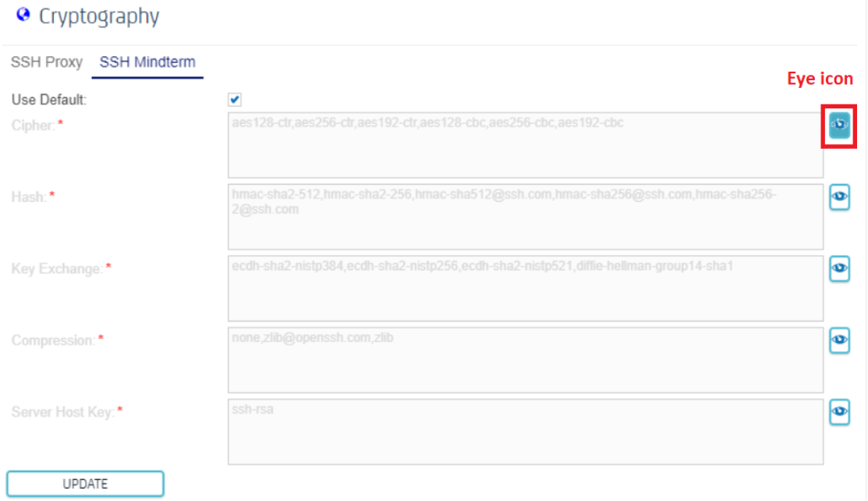Click the Hash field label

29,197
